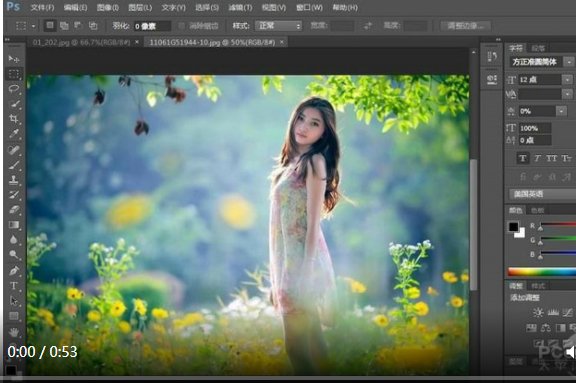
Task: Switch to the 段落 paragraph tab
Action: point(538,48)
